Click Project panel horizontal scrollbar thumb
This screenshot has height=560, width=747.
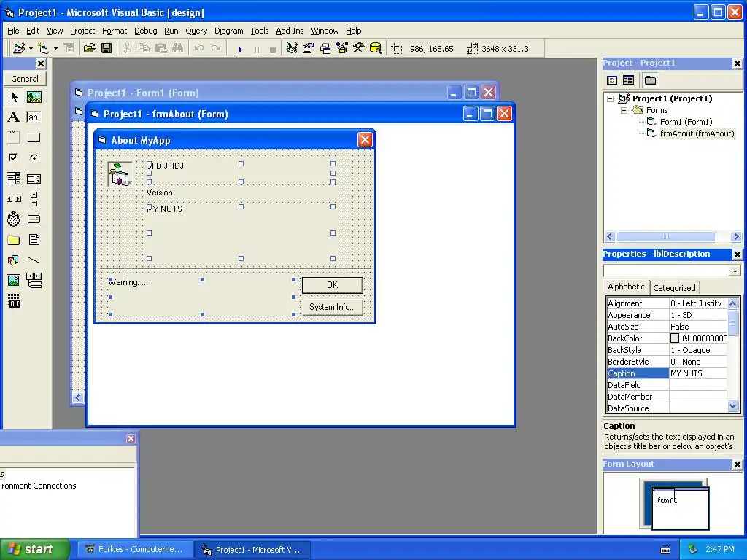pyautogui.click(x=666, y=237)
